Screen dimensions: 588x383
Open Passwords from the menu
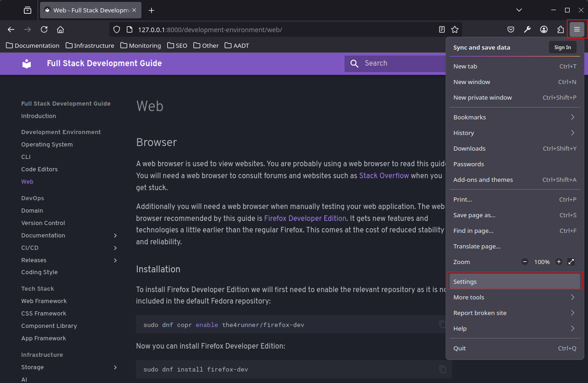514,164
